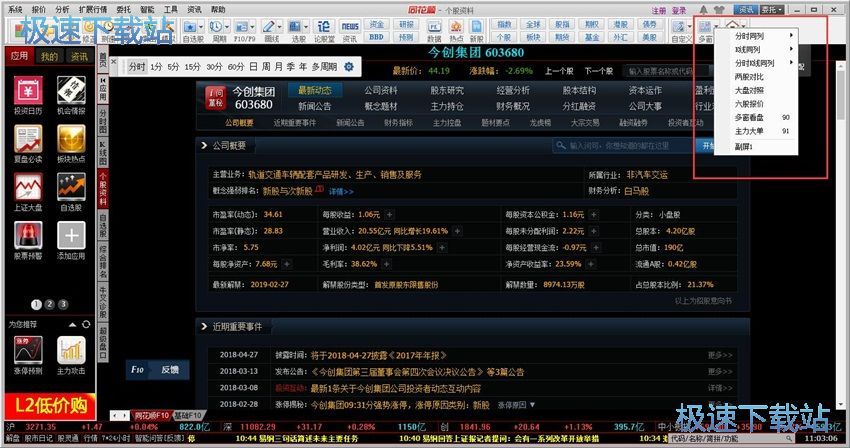Open the 上证大盘 app icon
The height and width of the screenshot is (448, 850).
[28, 187]
